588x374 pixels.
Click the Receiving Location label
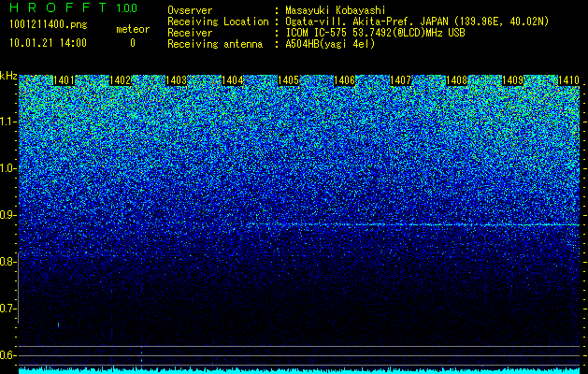218,22
